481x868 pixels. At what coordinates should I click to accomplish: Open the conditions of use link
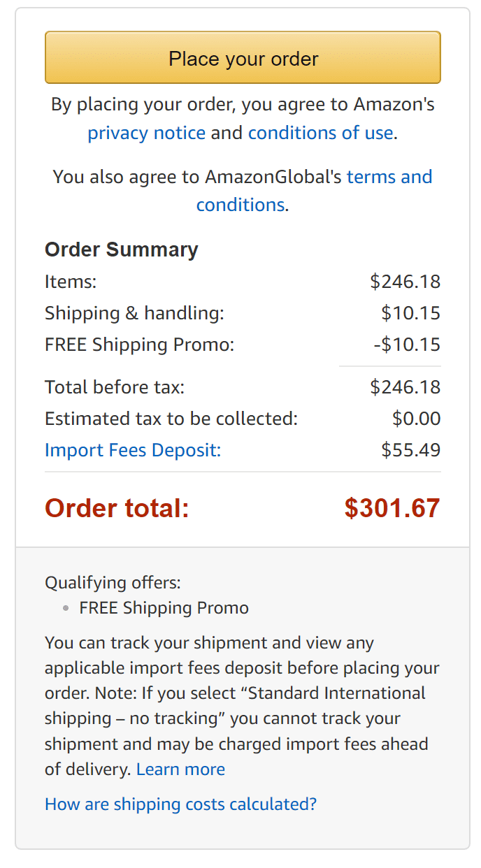(320, 133)
